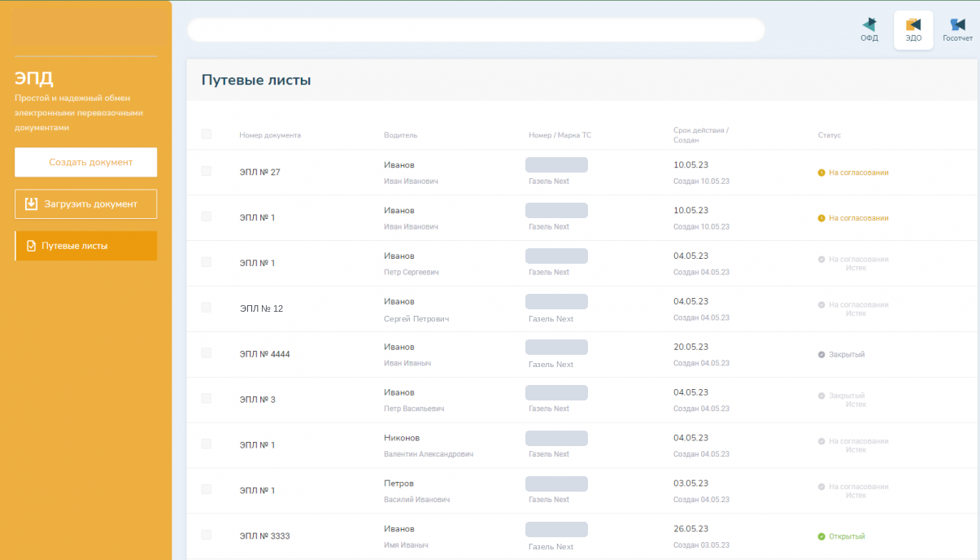Click the orange status icon for ЭПЛ № 27
This screenshot has height=560, width=980.
click(821, 173)
